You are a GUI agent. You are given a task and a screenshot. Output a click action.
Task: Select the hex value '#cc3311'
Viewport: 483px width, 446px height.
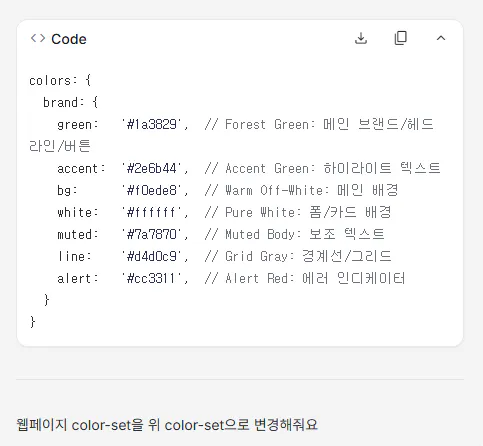[x=152, y=278]
